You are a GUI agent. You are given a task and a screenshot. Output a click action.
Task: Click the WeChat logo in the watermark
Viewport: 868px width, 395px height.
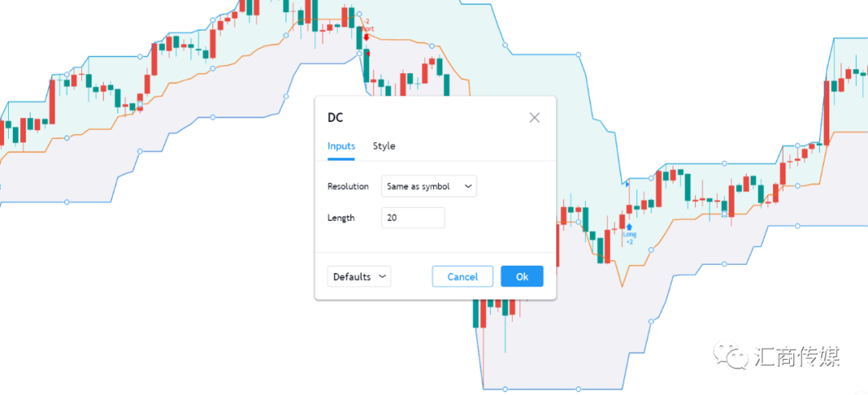[730, 355]
